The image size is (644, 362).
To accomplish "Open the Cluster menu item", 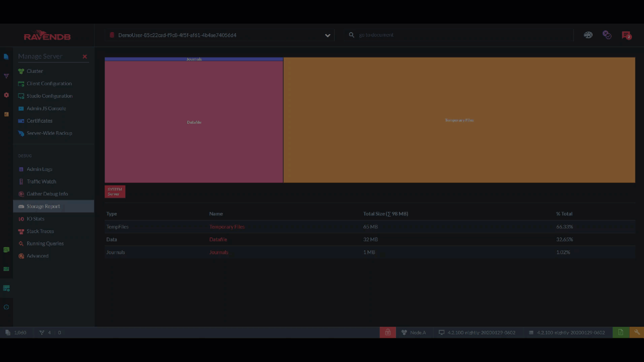I will (x=35, y=71).
